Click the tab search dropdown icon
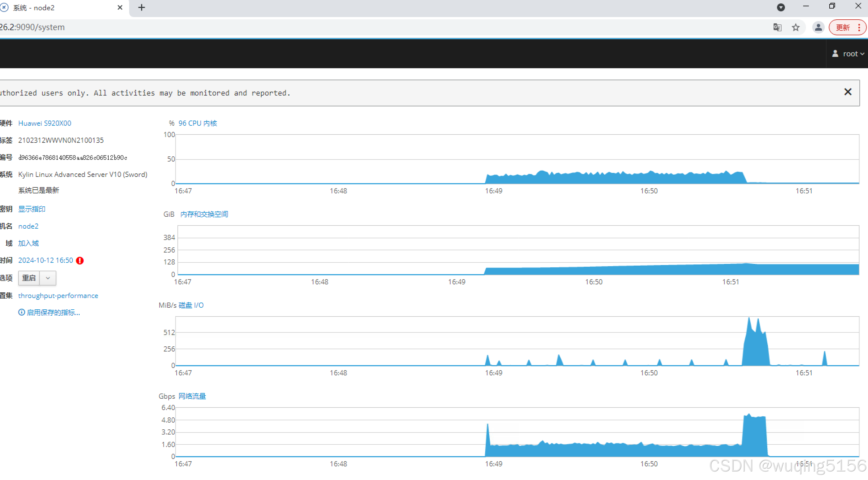 781,7
